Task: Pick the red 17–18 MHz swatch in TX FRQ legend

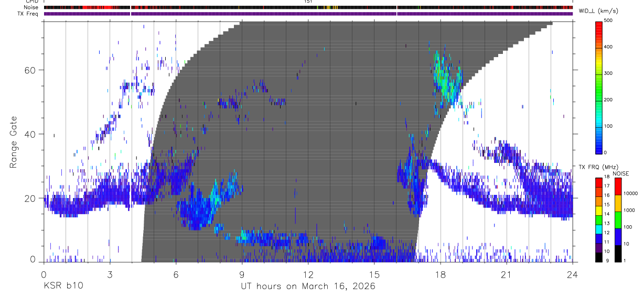Action: [x=599, y=182]
